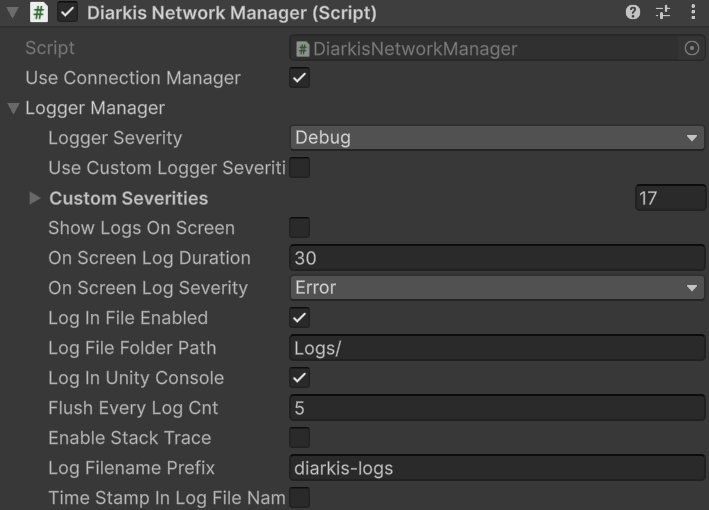This screenshot has height=510, width=709.
Task: Open component preset selector icon
Action: coord(662,13)
